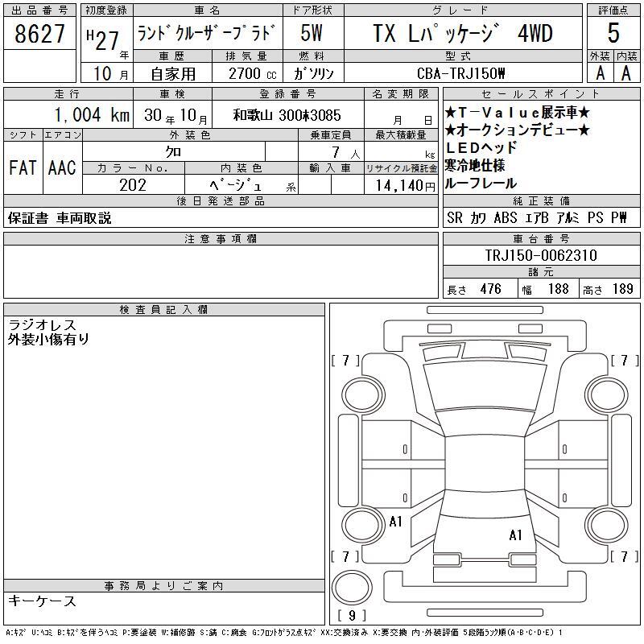Select office notice キーケース

click(x=43, y=601)
